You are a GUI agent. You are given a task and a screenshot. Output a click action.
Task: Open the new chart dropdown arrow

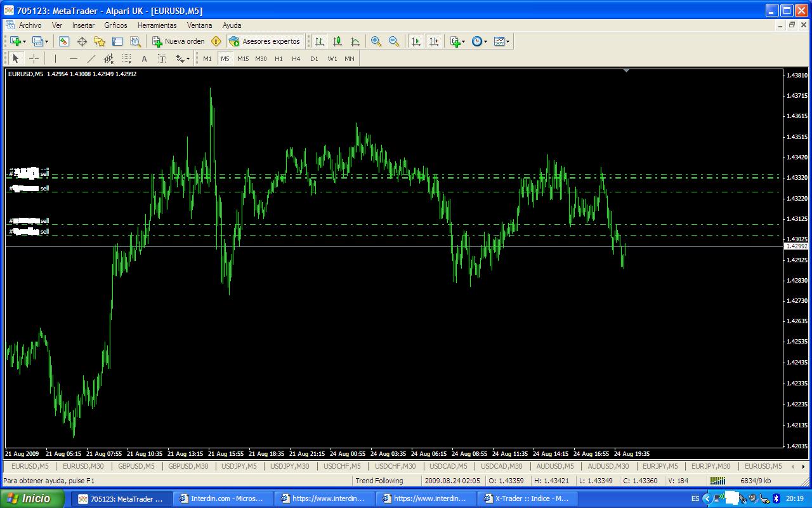coord(24,41)
